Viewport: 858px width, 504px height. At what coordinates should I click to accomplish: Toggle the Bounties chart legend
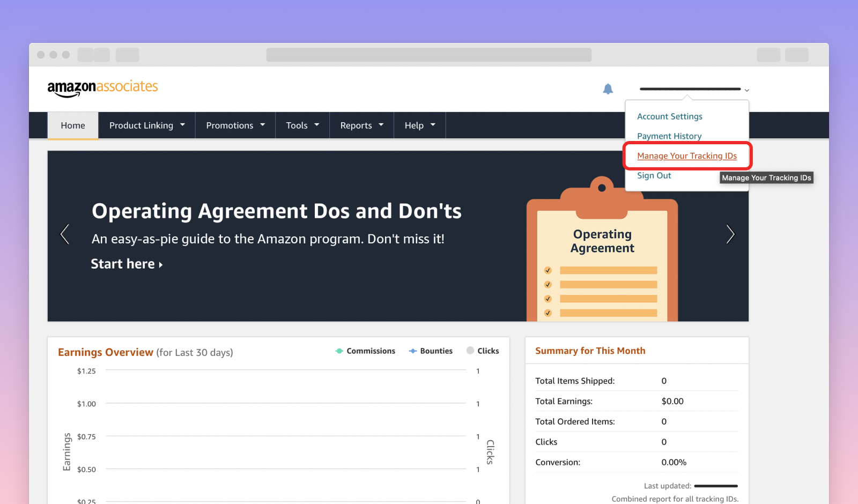(431, 351)
